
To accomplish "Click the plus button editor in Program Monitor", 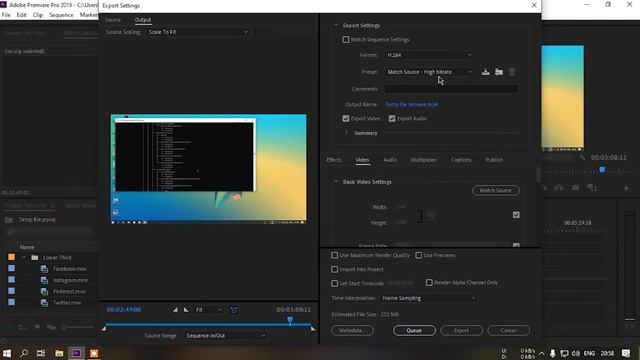I will [626, 188].
